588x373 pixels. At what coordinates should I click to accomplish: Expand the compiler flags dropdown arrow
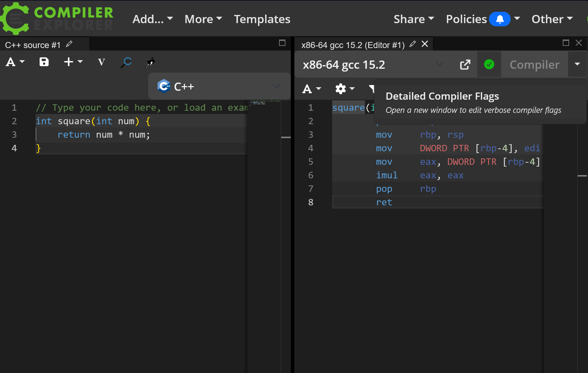tap(577, 64)
